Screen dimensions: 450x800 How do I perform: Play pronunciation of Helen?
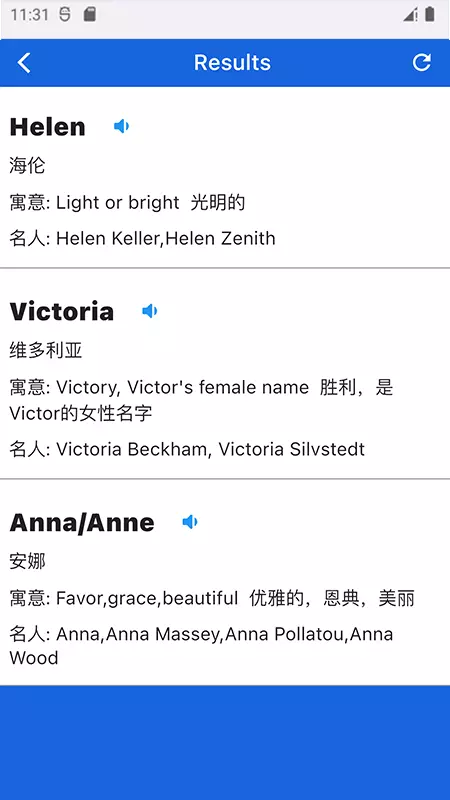tap(121, 126)
